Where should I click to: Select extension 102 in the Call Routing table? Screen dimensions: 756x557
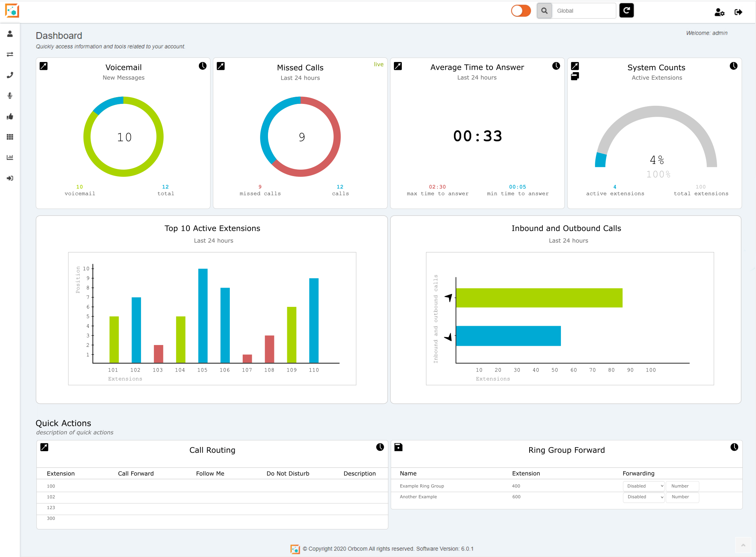click(51, 497)
